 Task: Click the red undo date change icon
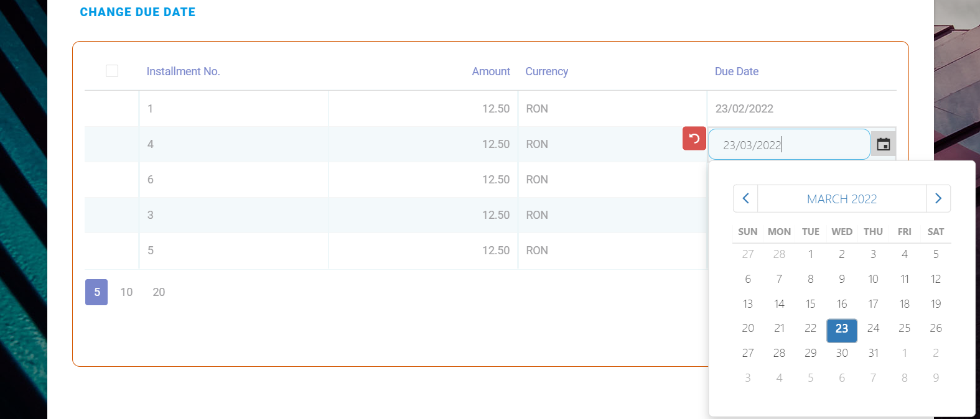click(x=694, y=138)
